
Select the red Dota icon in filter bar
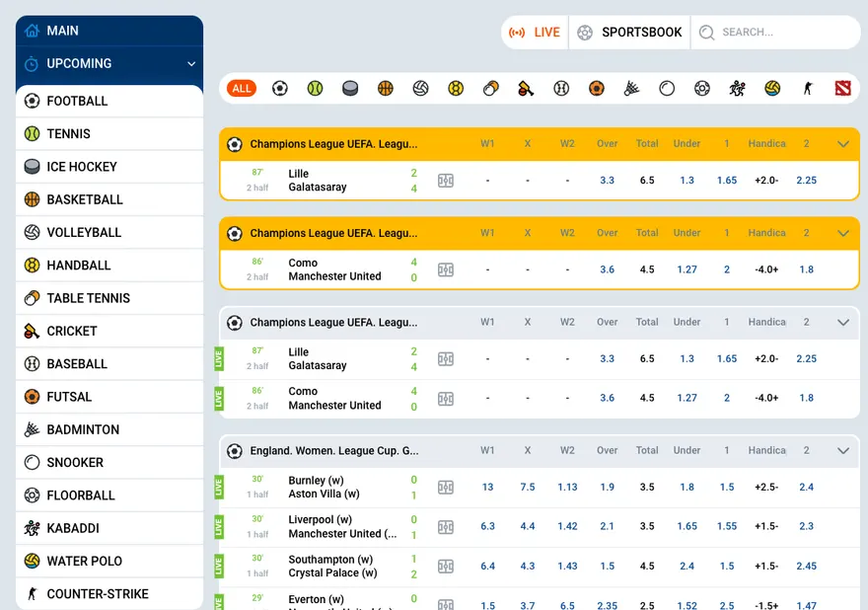[x=843, y=88]
